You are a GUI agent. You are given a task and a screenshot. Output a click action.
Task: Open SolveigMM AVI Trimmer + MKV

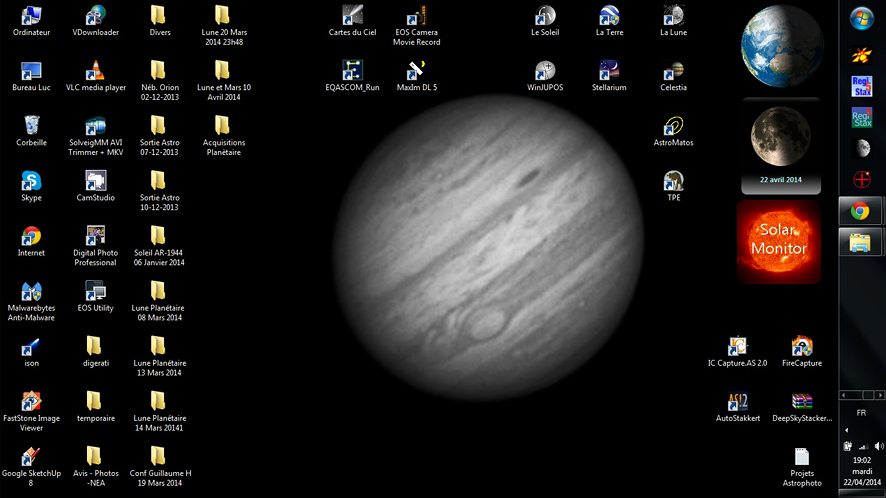tap(95, 136)
